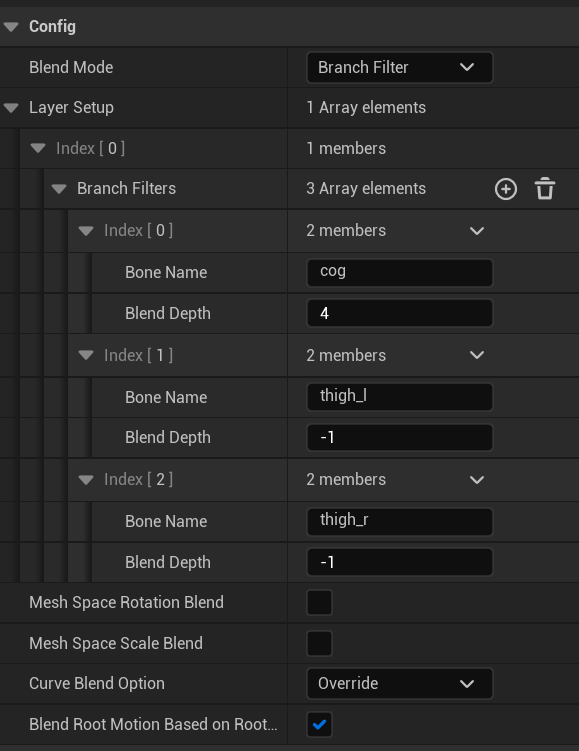Collapse Layer Setup Index [ 0 ] row
The height and width of the screenshot is (751, 579).
[38, 148]
